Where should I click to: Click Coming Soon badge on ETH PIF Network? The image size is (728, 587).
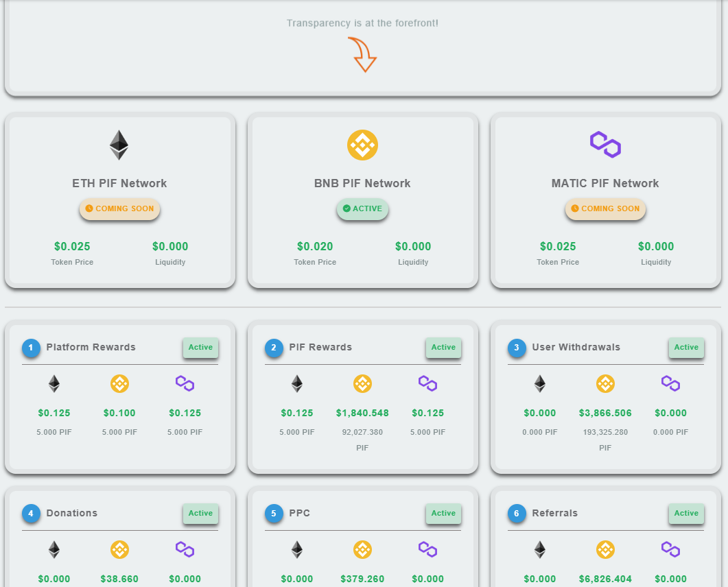119,209
